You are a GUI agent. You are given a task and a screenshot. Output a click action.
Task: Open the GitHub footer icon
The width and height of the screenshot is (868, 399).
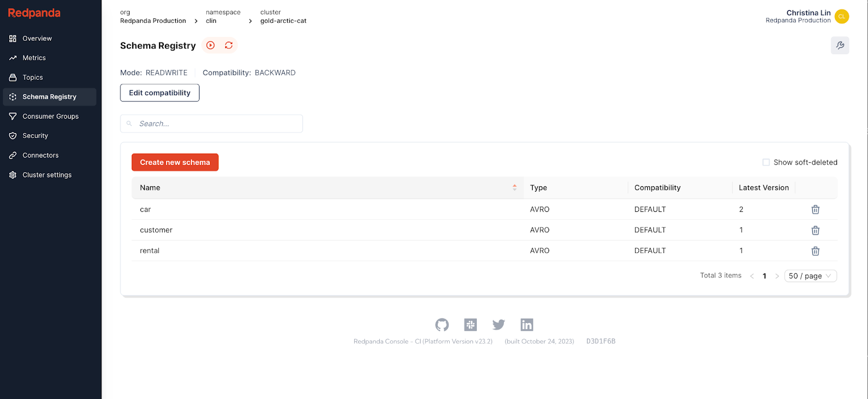tap(442, 325)
